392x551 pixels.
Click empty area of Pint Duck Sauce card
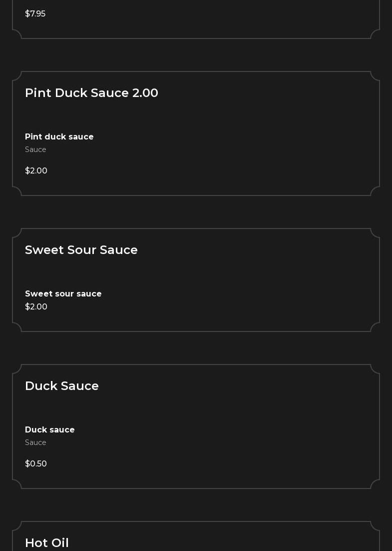pos(250,145)
